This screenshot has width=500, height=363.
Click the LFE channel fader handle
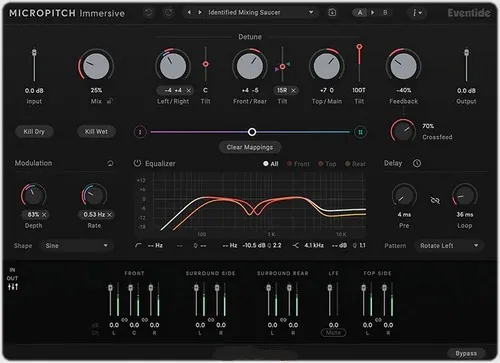[330, 288]
